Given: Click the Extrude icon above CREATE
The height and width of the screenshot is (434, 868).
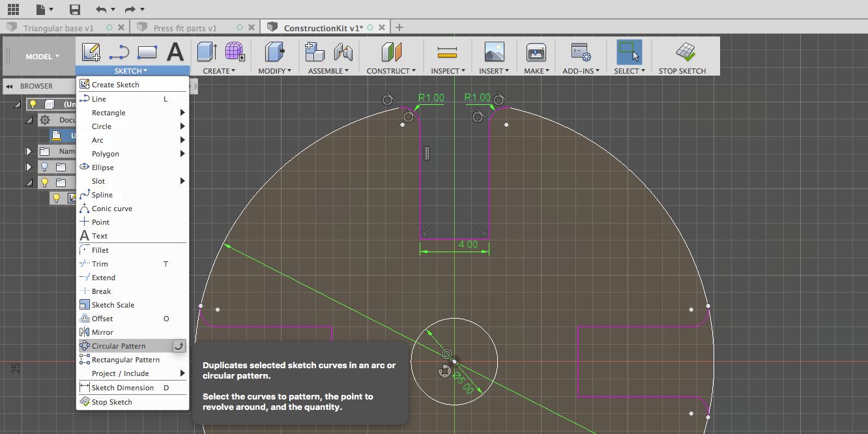Looking at the screenshot, I should point(207,52).
